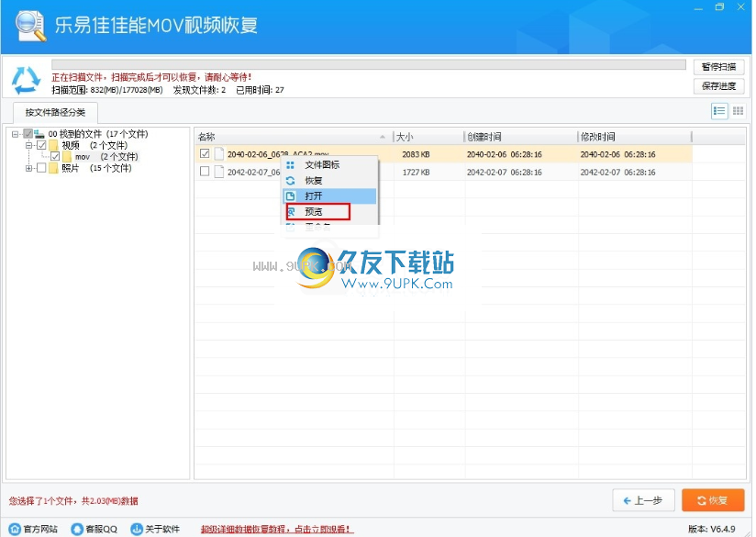Click the 暂停扫描 button

pyautogui.click(x=719, y=67)
